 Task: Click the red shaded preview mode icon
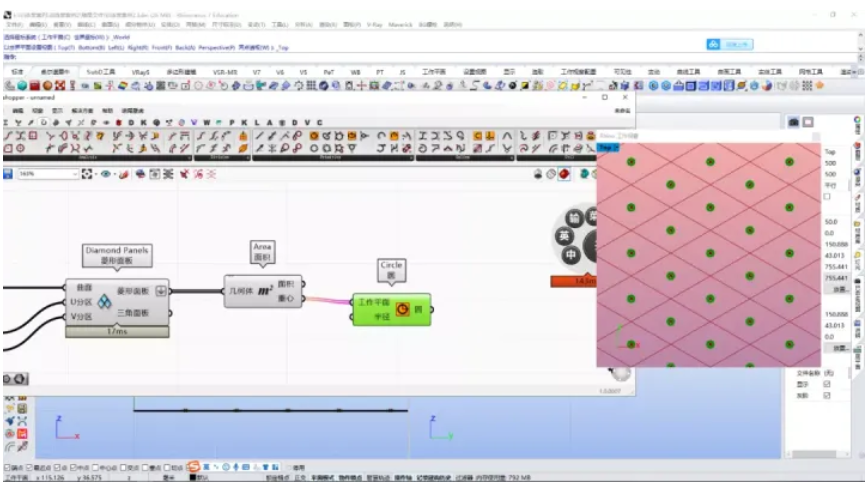[564, 174]
